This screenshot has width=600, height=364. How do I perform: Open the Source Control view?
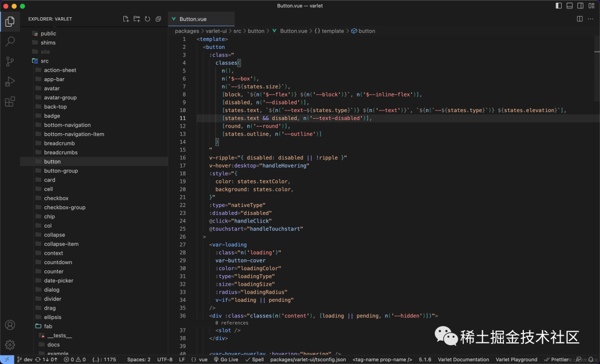[x=10, y=62]
